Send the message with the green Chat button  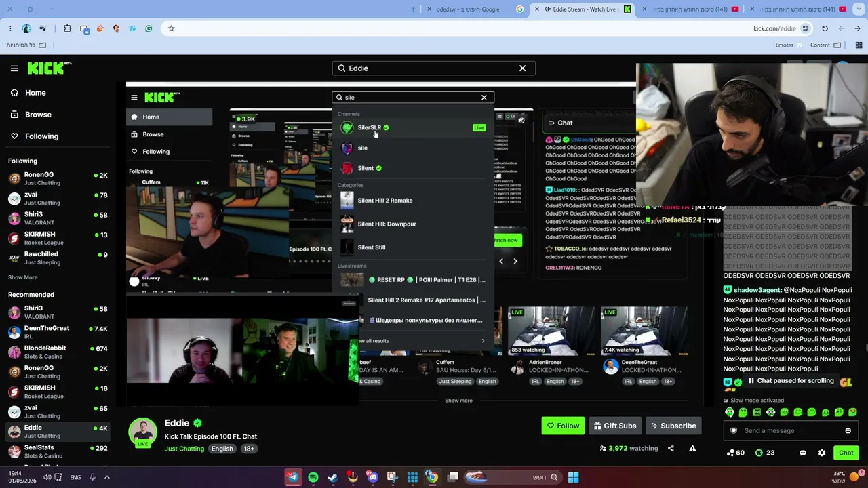pos(846,453)
